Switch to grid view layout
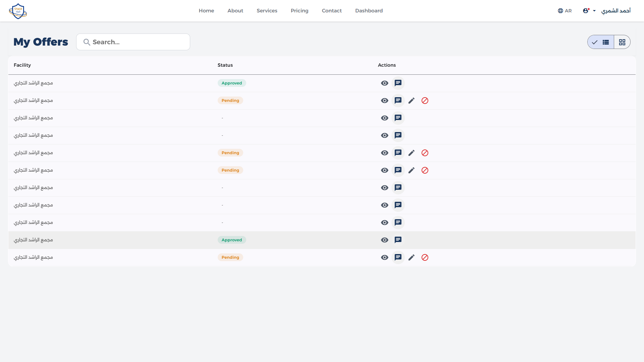Screen dimensions: 644x362 pos(623,42)
